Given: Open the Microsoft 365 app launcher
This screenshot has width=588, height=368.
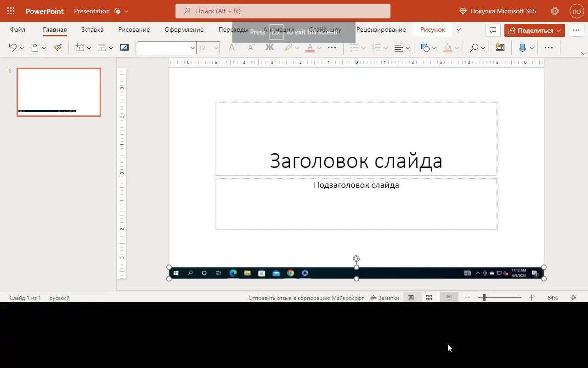Looking at the screenshot, I should coord(11,11).
